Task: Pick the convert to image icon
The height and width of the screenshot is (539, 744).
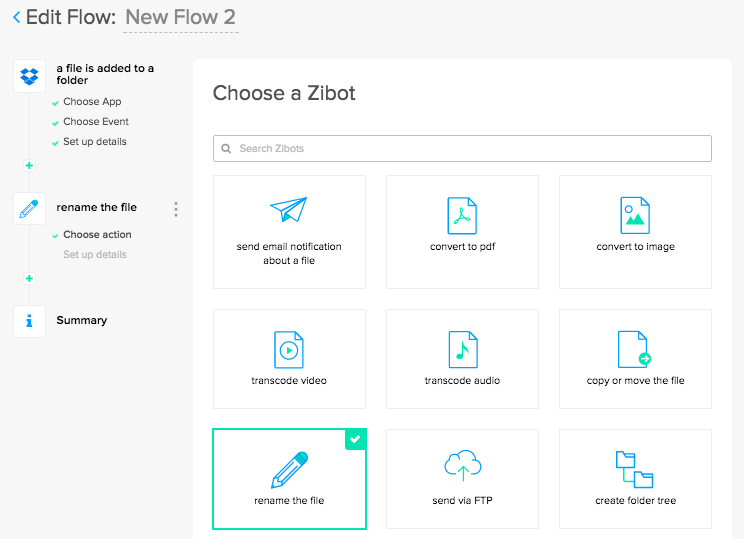Action: (635, 215)
